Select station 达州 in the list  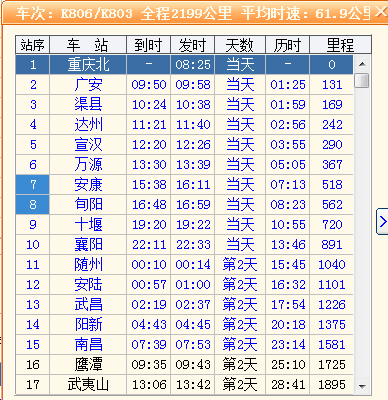tap(184, 125)
